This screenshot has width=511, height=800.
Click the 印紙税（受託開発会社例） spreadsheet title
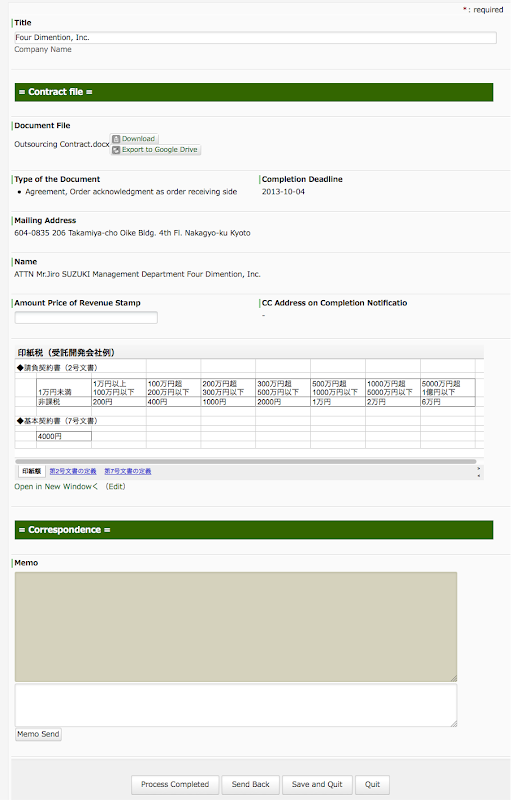click(66, 353)
